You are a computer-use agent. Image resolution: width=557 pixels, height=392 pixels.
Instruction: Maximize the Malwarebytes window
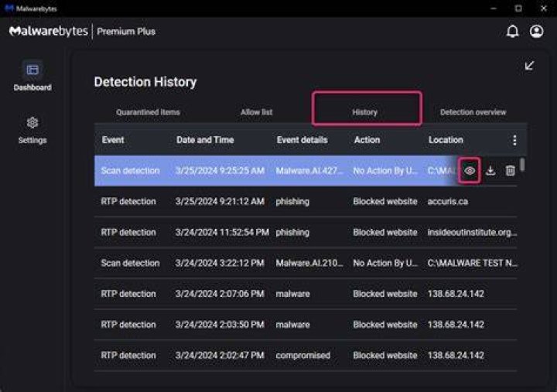518,9
